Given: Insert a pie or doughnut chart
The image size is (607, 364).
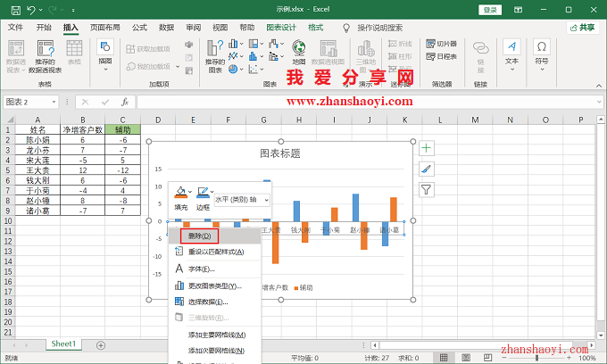Looking at the screenshot, I should coord(233,70).
